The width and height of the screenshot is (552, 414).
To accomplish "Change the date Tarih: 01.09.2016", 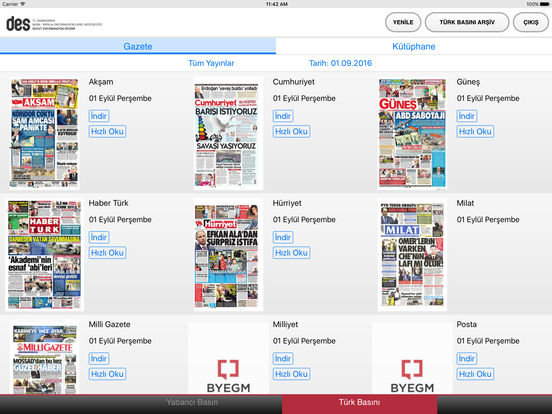I will click(x=340, y=63).
